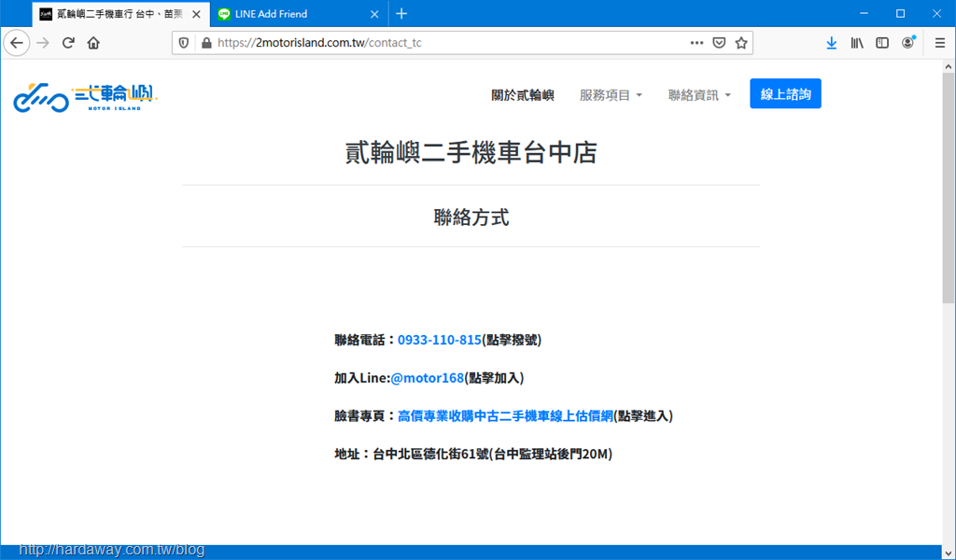Open the downloads panel

coord(832,43)
